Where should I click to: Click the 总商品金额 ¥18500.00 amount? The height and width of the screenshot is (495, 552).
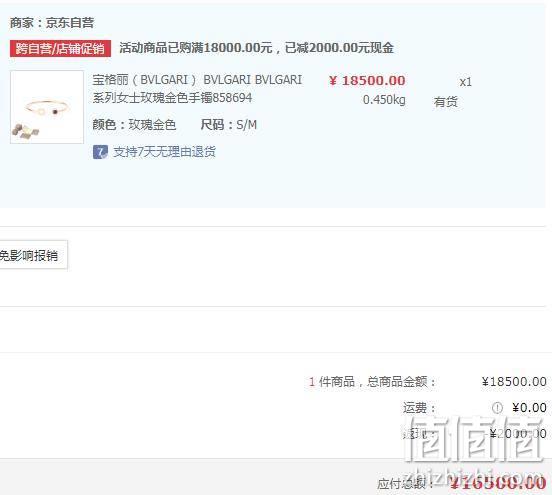pos(514,382)
